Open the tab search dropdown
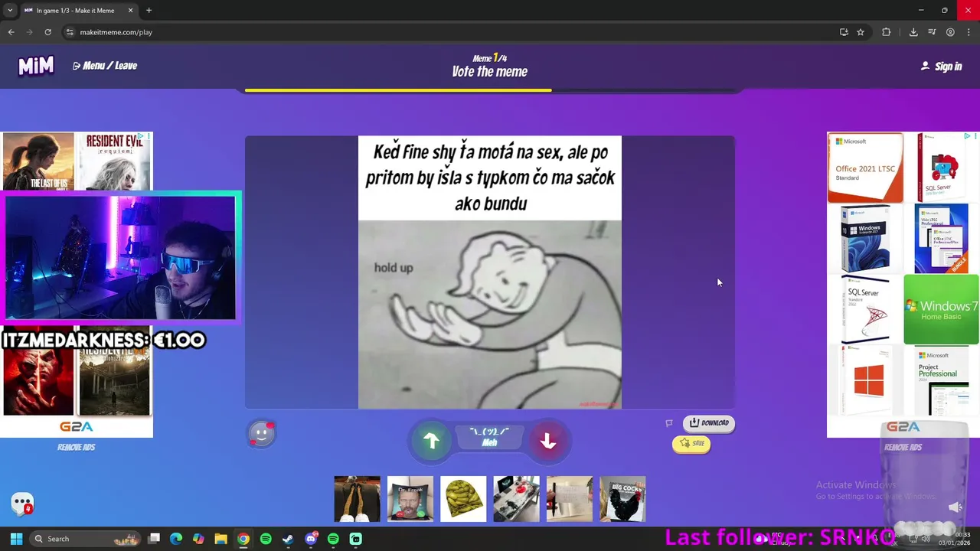Image resolution: width=980 pixels, height=551 pixels. click(x=9, y=10)
